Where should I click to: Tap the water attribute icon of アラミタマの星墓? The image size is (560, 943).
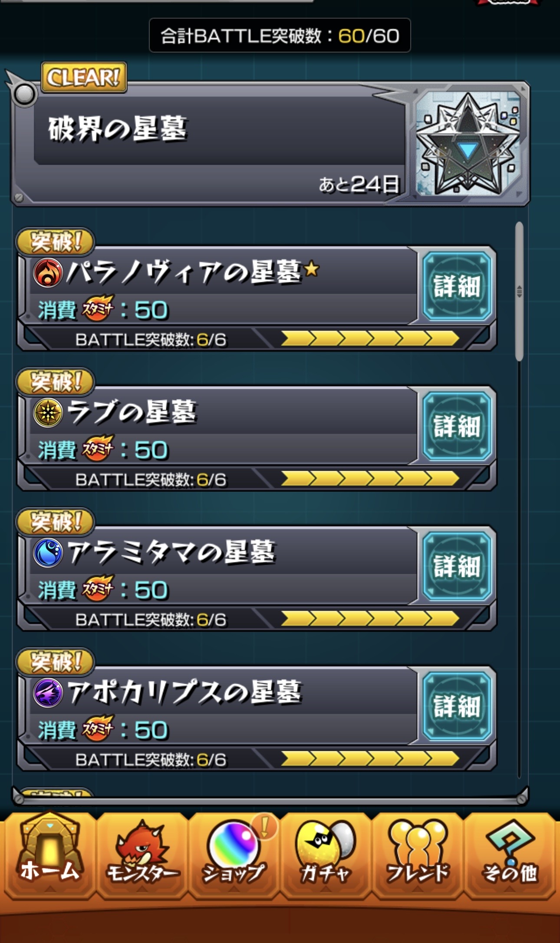(x=48, y=553)
